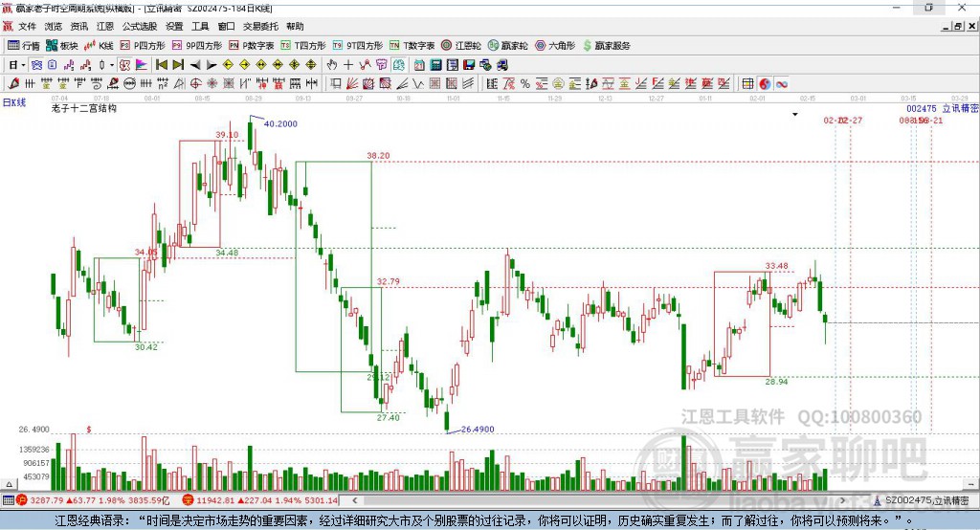Open the T数字表 tool

[x=412, y=46]
